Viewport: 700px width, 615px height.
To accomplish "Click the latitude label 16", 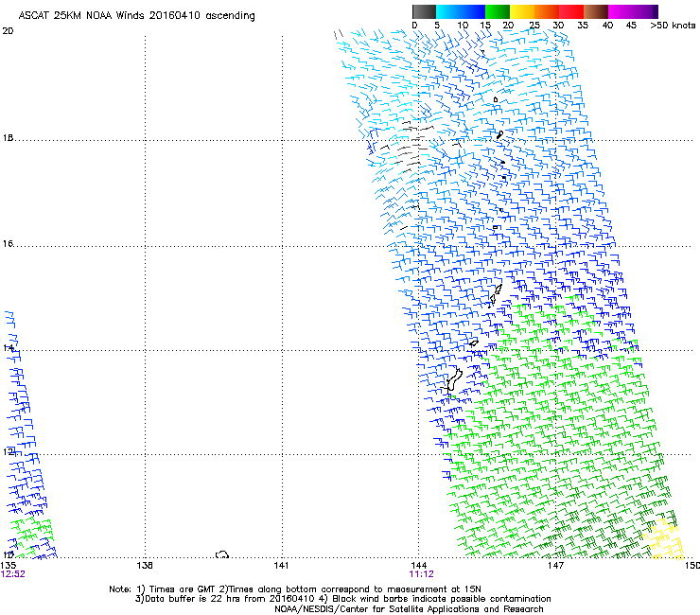I will click(x=8, y=243).
